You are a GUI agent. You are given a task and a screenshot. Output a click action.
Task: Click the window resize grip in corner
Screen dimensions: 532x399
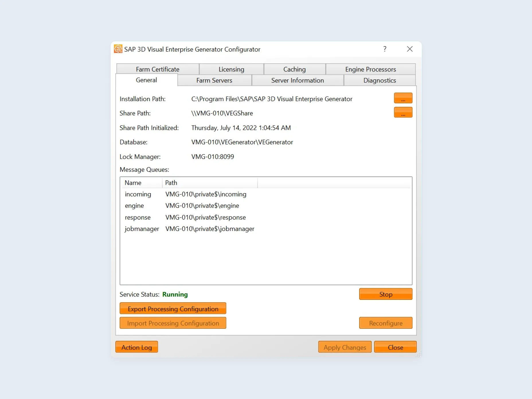[418, 354]
